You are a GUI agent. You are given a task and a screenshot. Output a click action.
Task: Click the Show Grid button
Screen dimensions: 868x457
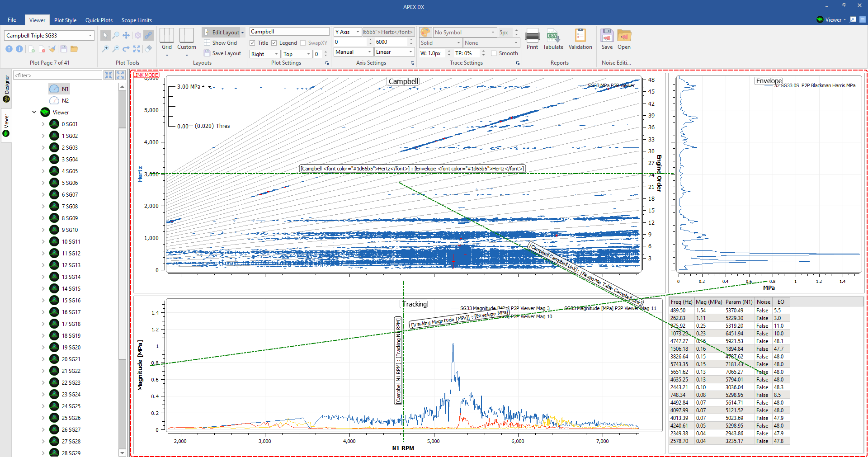point(221,43)
